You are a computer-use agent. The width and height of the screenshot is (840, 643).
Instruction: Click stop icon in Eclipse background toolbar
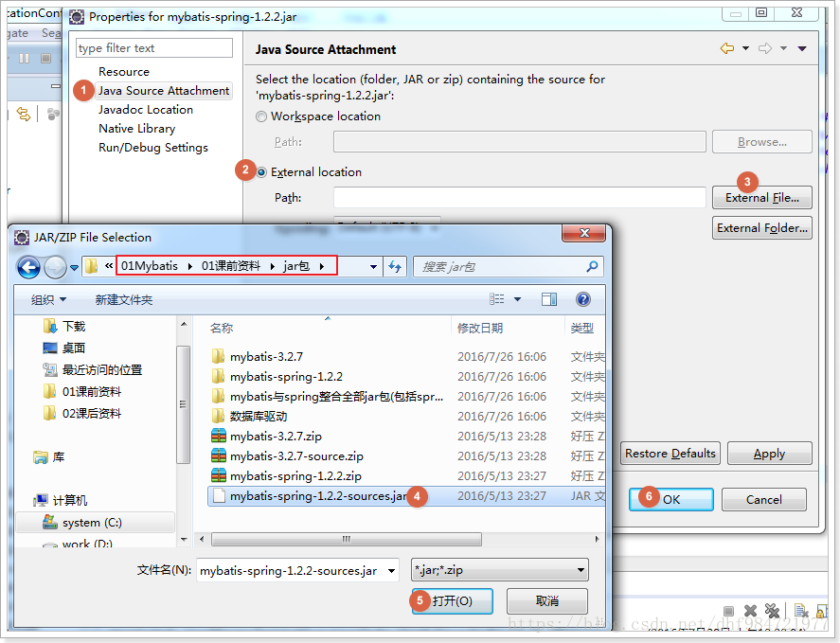point(46,58)
